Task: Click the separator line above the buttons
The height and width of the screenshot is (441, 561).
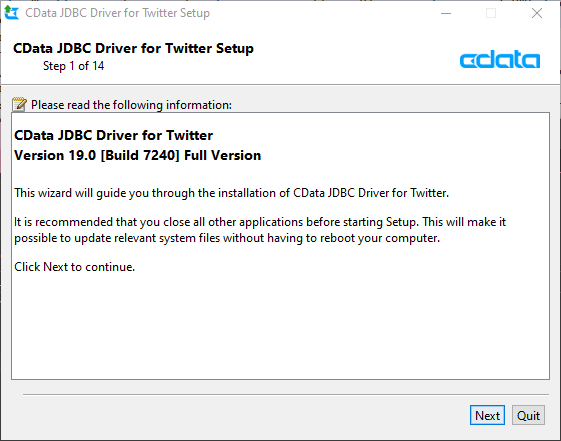Action: pyautogui.click(x=286, y=395)
